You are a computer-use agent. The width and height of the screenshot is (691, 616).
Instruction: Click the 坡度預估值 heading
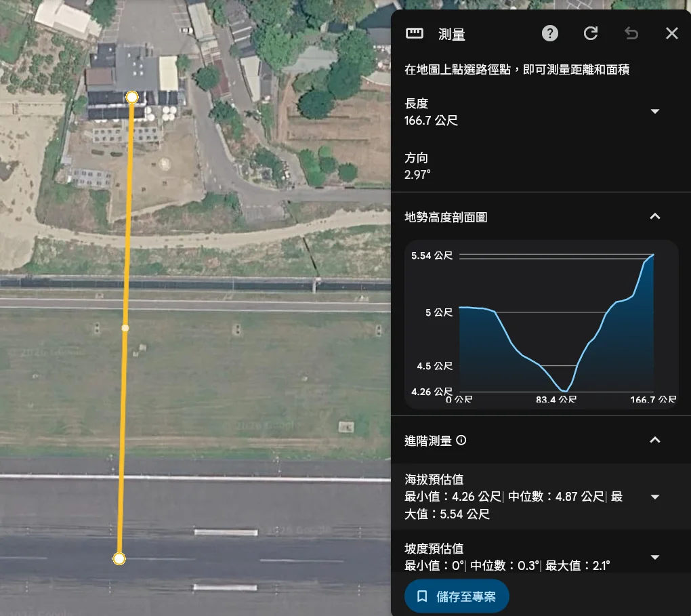tap(434, 548)
